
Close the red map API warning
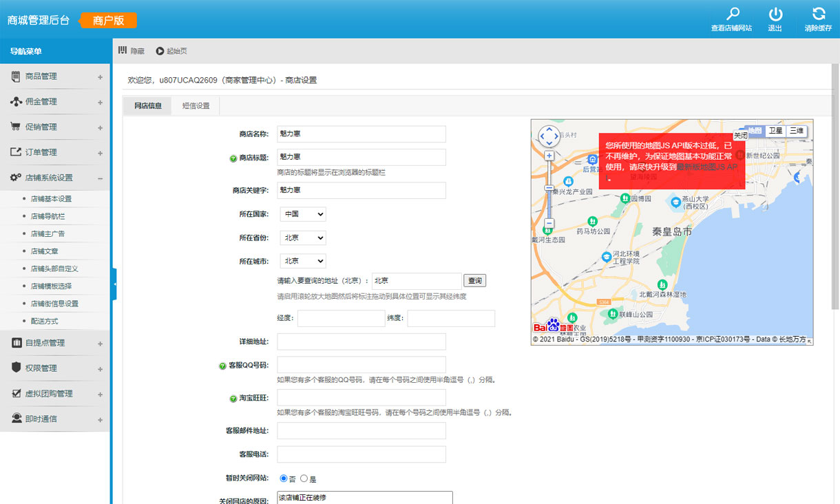click(739, 136)
